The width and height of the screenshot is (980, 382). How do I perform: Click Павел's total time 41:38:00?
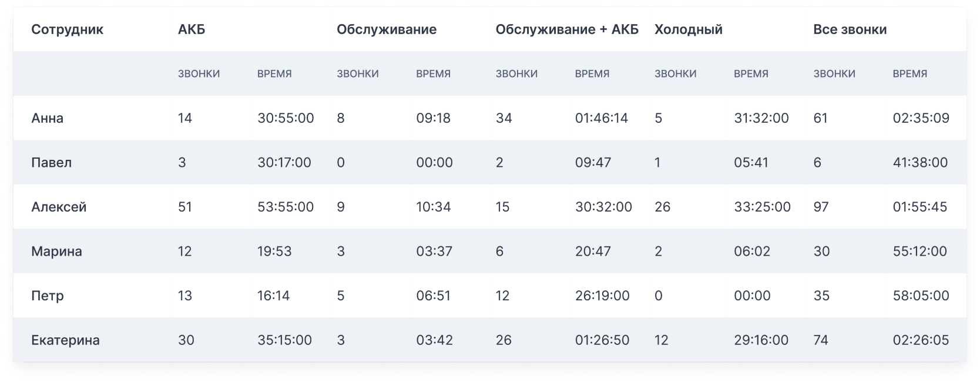coord(919,163)
